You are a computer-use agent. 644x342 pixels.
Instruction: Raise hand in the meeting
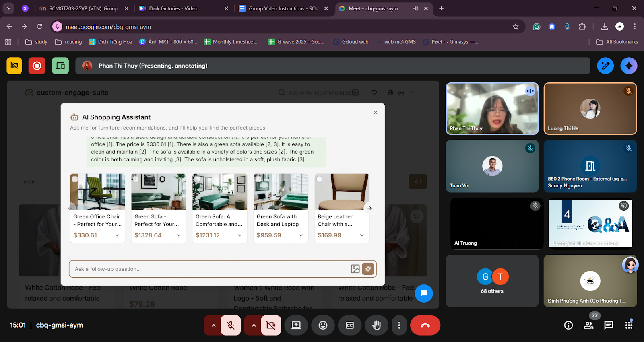(x=376, y=325)
